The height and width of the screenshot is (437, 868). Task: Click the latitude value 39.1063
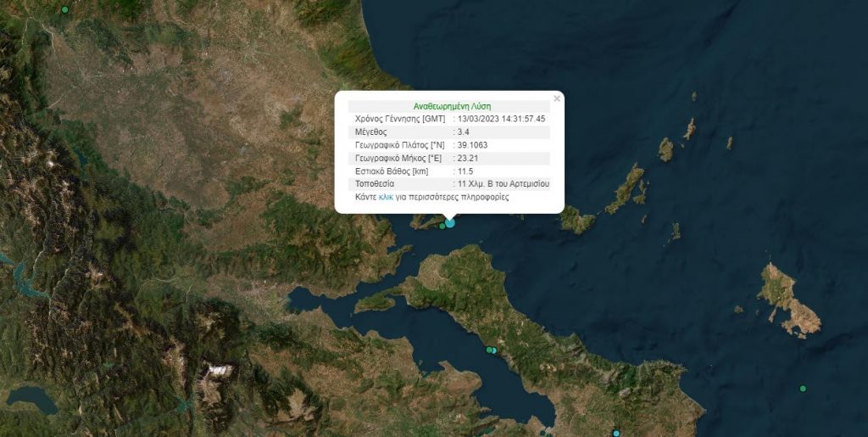[472, 145]
